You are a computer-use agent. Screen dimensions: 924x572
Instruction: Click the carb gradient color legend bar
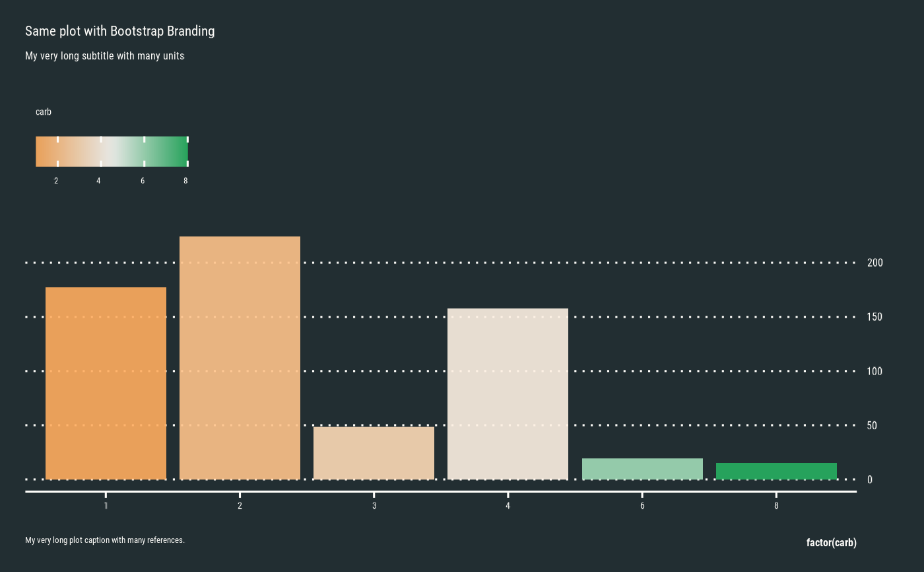[x=112, y=151]
